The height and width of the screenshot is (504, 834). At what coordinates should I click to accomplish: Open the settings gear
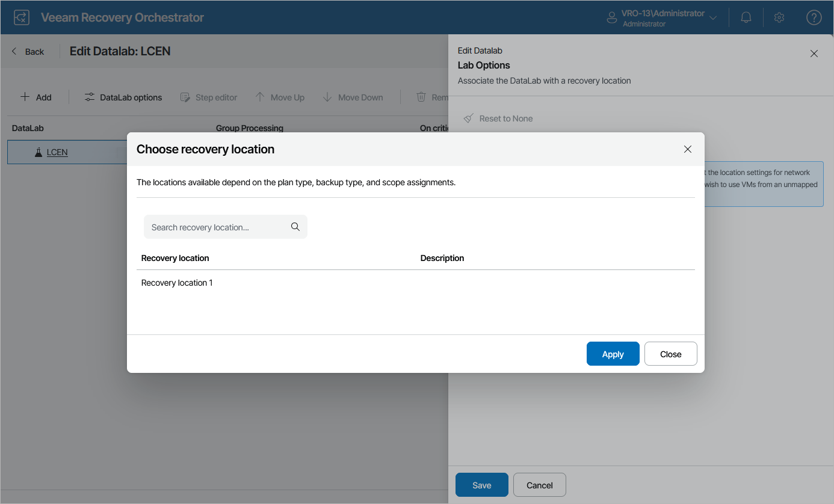(x=779, y=17)
